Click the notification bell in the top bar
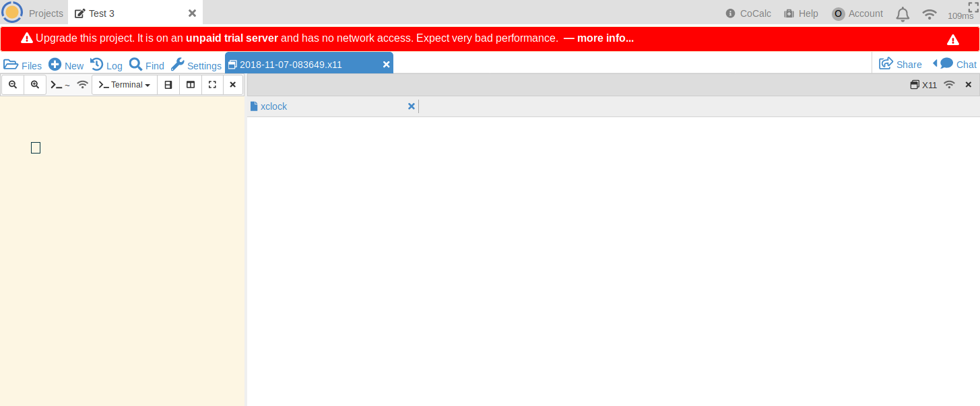980x406 pixels. click(903, 13)
